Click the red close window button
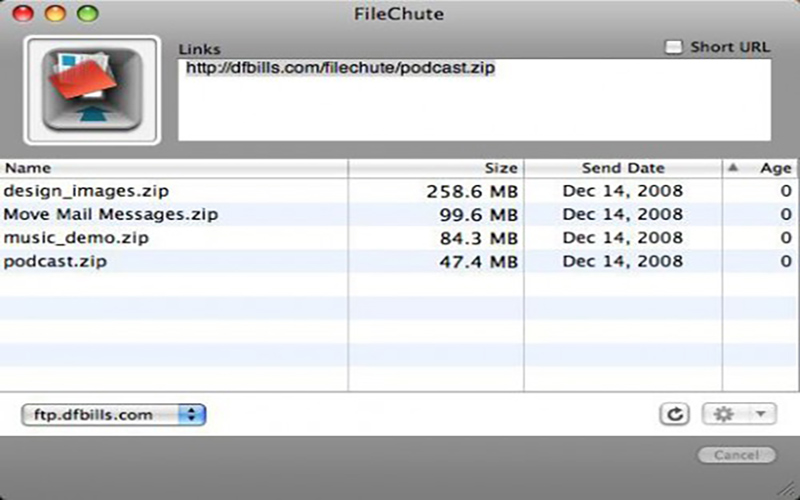This screenshot has width=800, height=500. 23,13
